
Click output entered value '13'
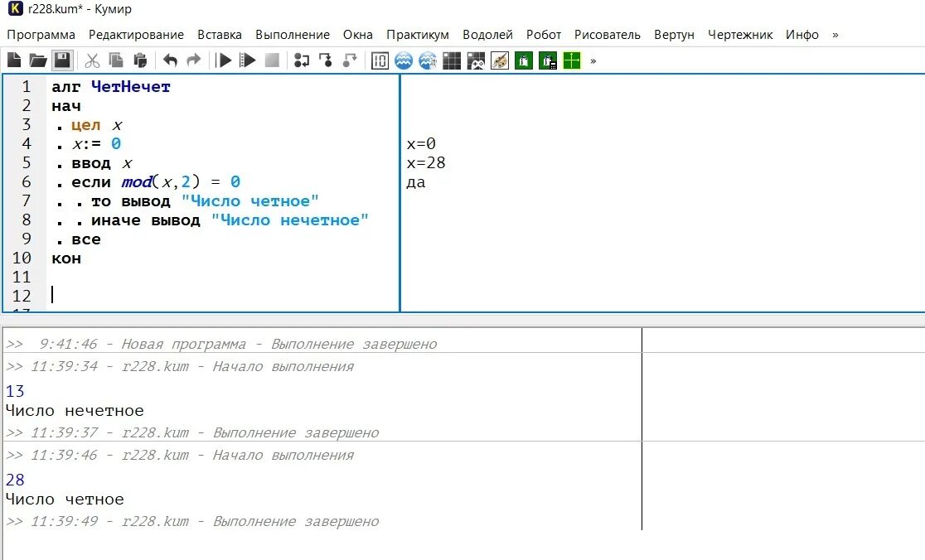(x=16, y=391)
